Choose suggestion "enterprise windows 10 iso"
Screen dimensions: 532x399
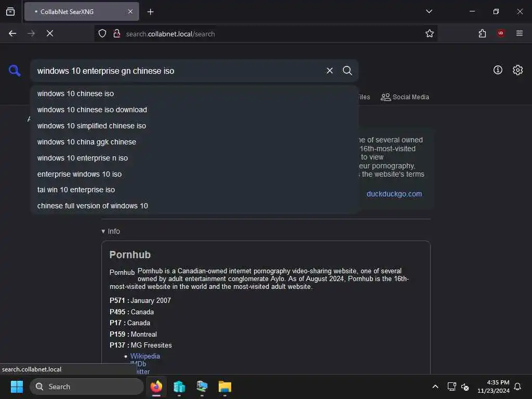(194, 174)
